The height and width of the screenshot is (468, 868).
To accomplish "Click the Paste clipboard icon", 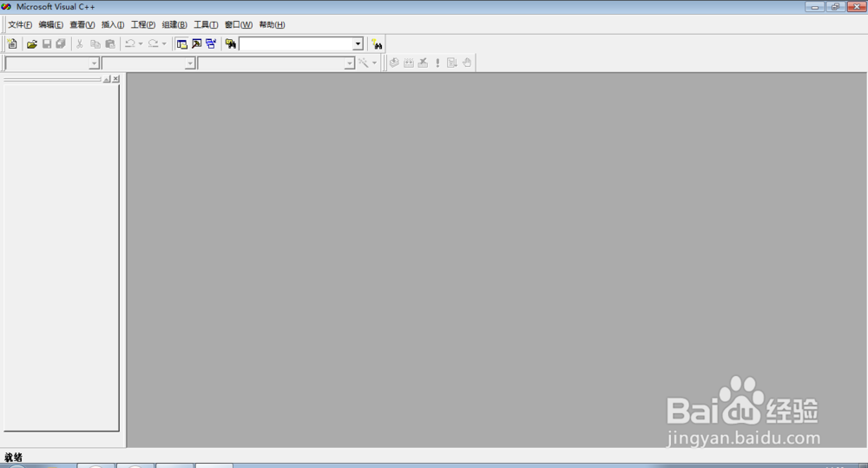I will [x=110, y=43].
